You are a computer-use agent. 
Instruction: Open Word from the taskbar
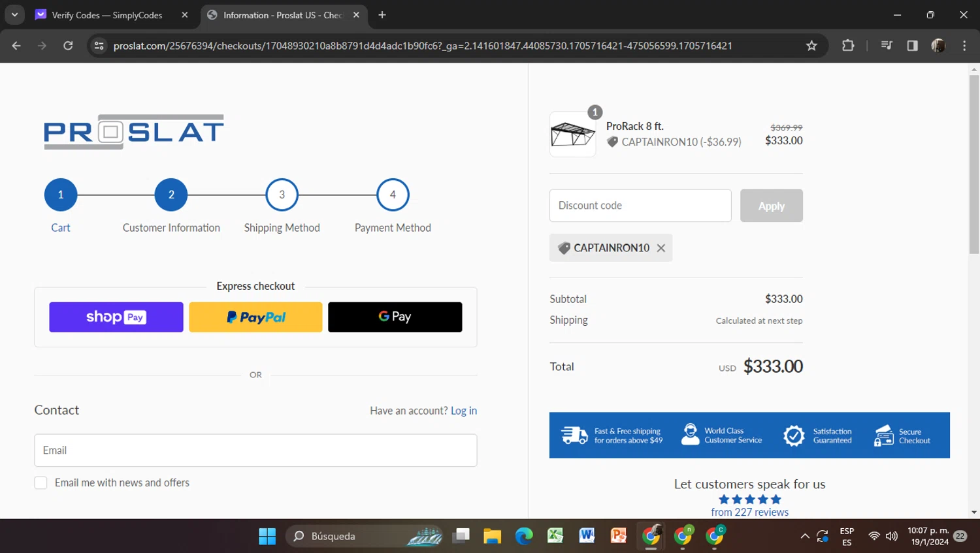click(x=587, y=536)
